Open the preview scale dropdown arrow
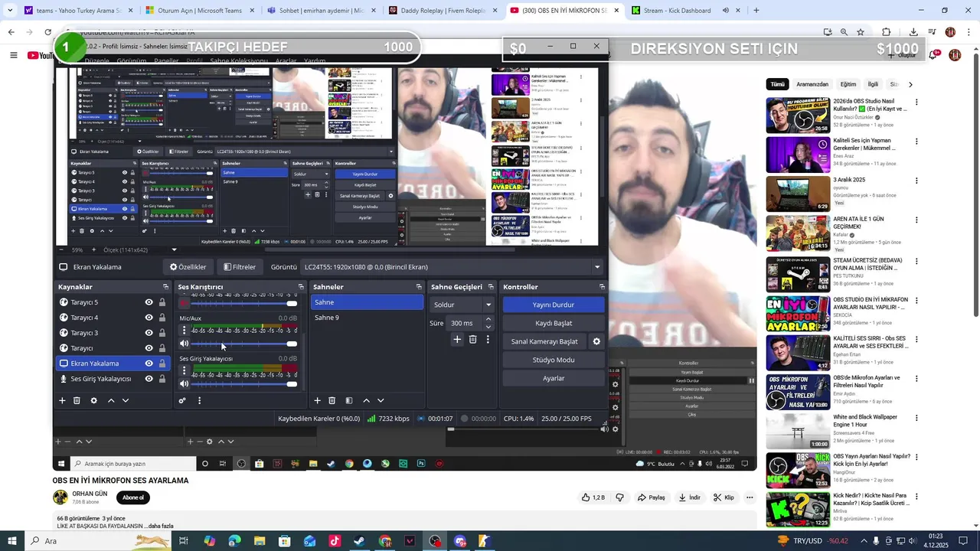This screenshot has width=980, height=551. pos(174,250)
